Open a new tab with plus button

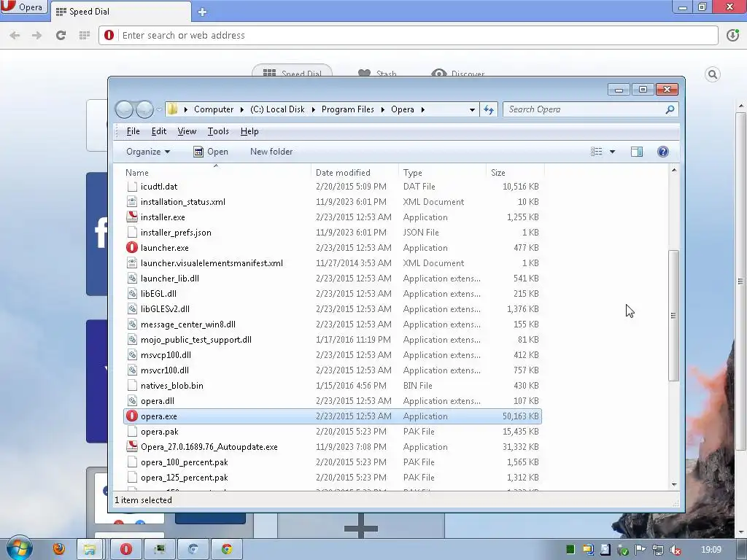202,12
